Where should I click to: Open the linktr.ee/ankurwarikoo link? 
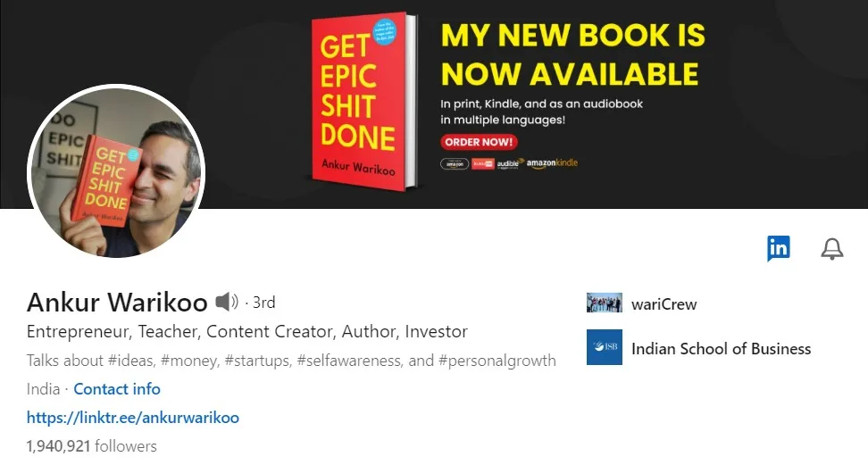pyautogui.click(x=133, y=418)
